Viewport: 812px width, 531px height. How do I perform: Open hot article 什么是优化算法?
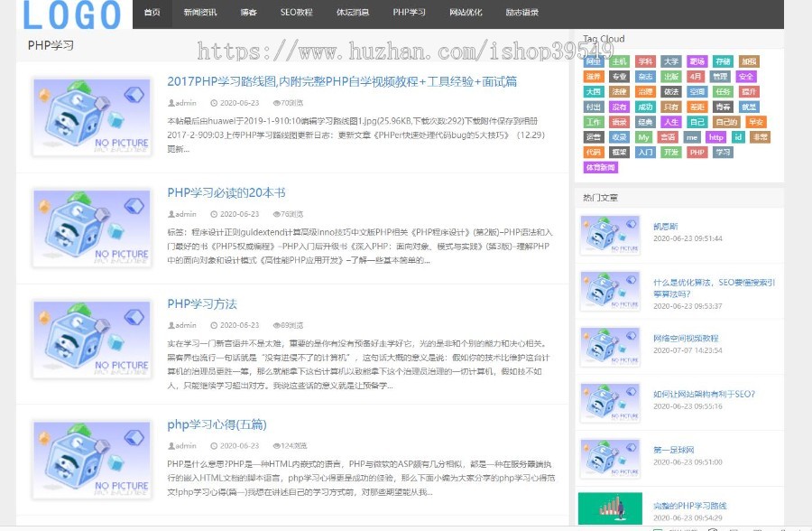tap(714, 288)
